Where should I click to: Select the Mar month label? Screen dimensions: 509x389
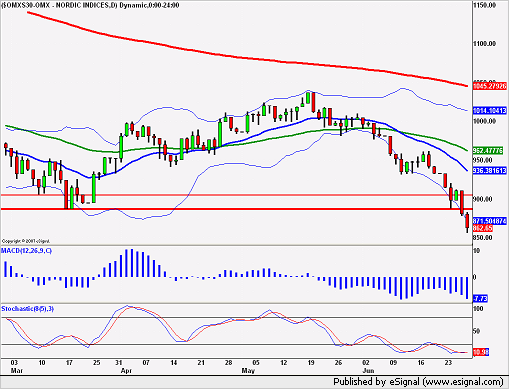tap(17, 370)
